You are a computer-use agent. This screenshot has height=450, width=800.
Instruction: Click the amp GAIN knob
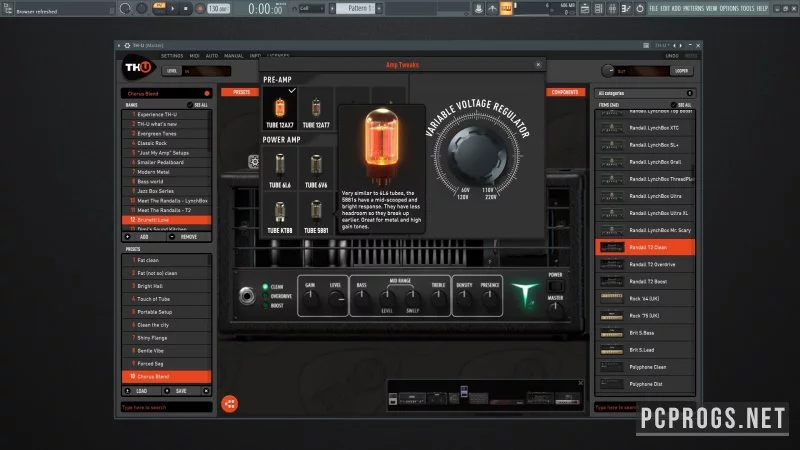310,300
